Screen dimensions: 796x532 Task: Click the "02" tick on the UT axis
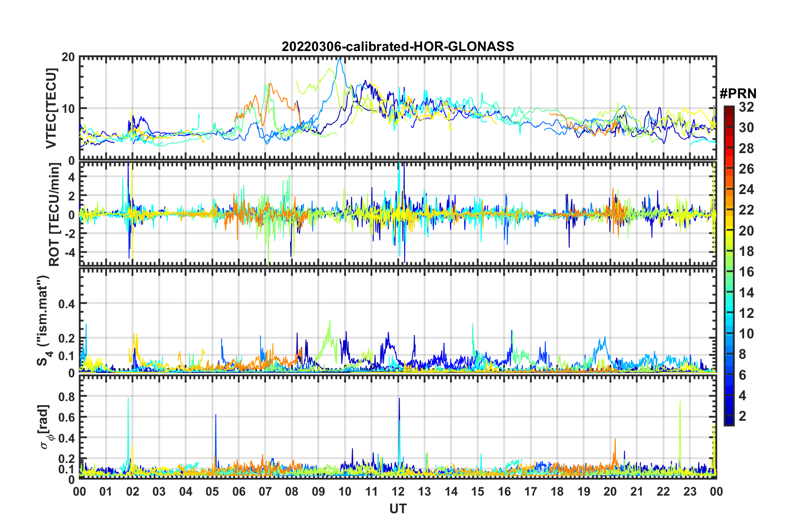tap(133, 491)
